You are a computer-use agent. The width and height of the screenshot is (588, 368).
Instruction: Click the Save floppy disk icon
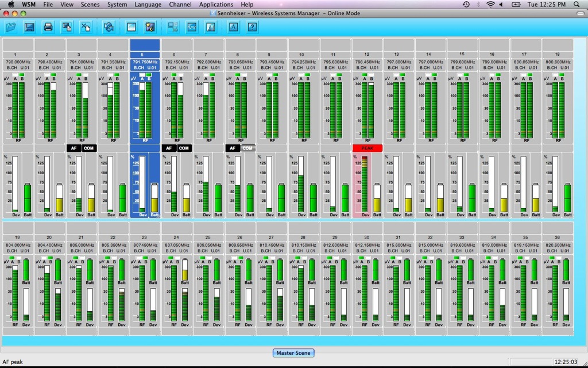click(29, 27)
